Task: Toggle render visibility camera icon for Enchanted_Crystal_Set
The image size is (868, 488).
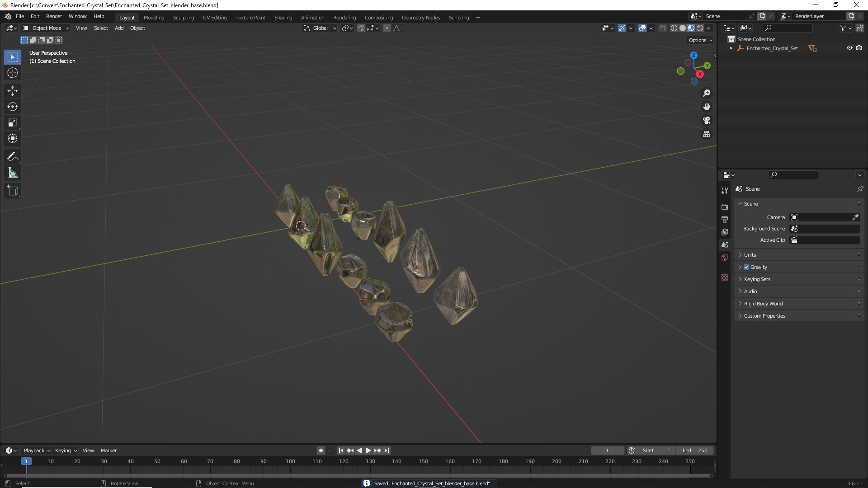Action: pyautogui.click(x=859, y=48)
